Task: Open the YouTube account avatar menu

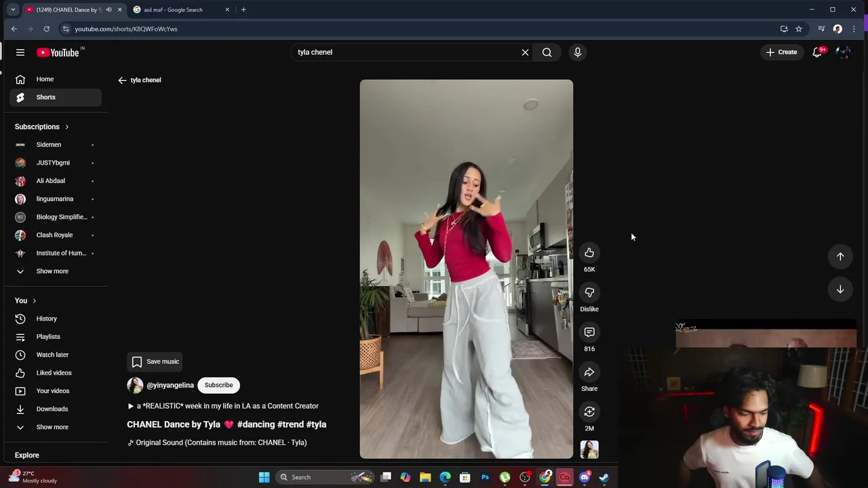Action: (x=843, y=52)
